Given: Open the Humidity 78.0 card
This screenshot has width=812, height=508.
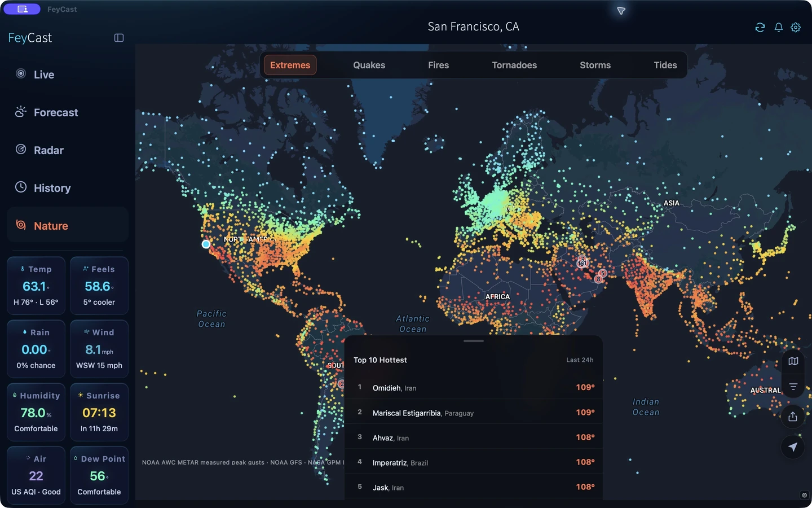Looking at the screenshot, I should [36, 412].
